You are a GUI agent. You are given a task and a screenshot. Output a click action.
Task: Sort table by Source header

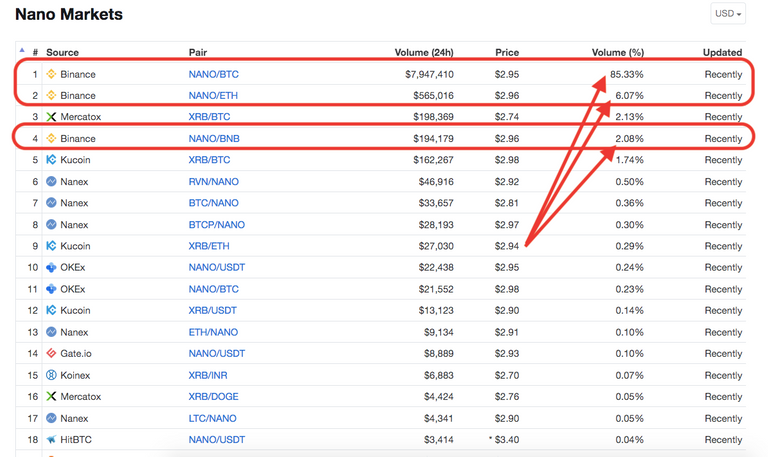tap(62, 52)
